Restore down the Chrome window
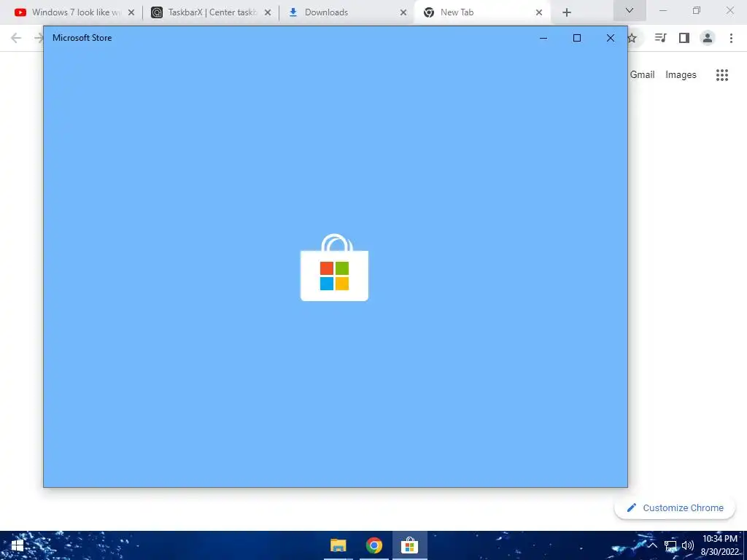The width and height of the screenshot is (747, 560). pyautogui.click(x=697, y=10)
